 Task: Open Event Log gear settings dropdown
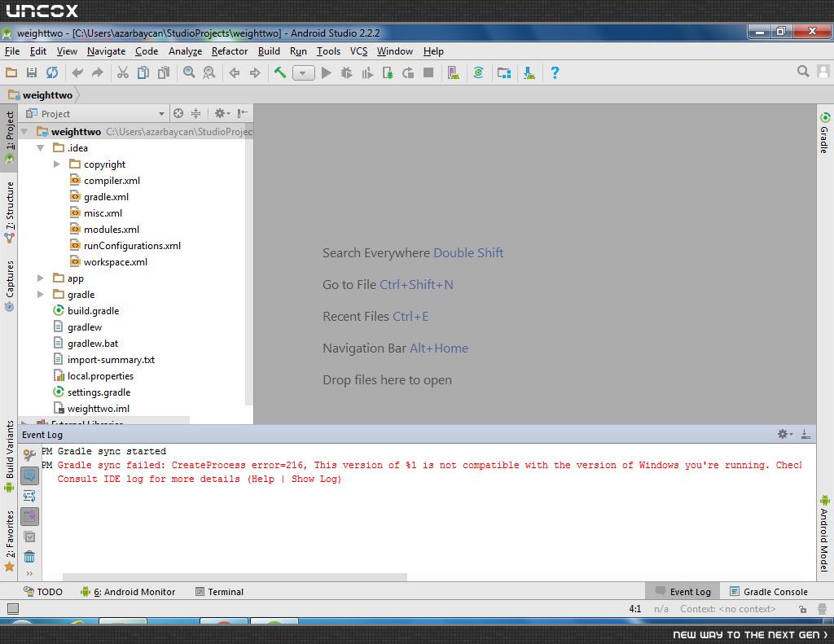[785, 435]
